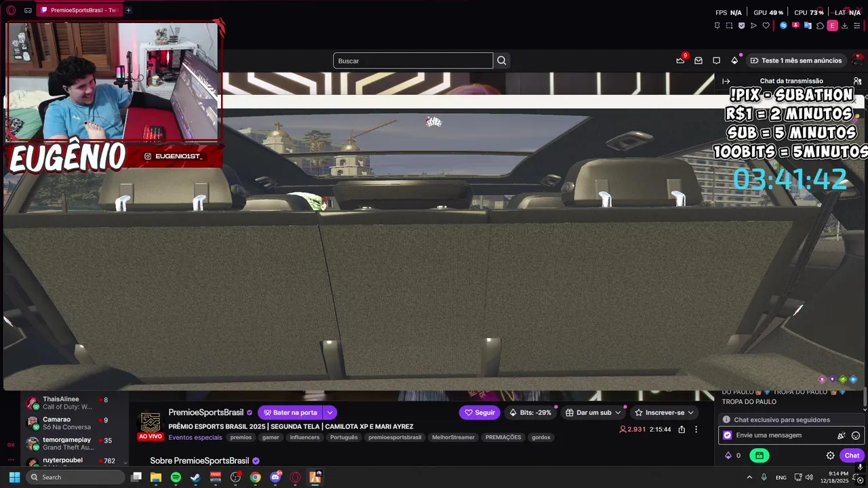Open the Twitch user avatar menu
Screen dimensions: 868x488
(x=859, y=60)
